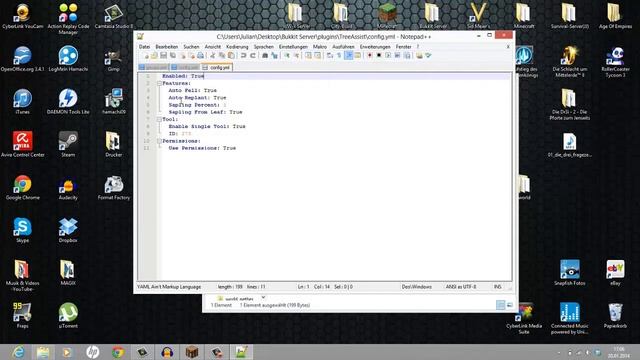Click the Redo toolbar icon

pyautogui.click(x=253, y=56)
